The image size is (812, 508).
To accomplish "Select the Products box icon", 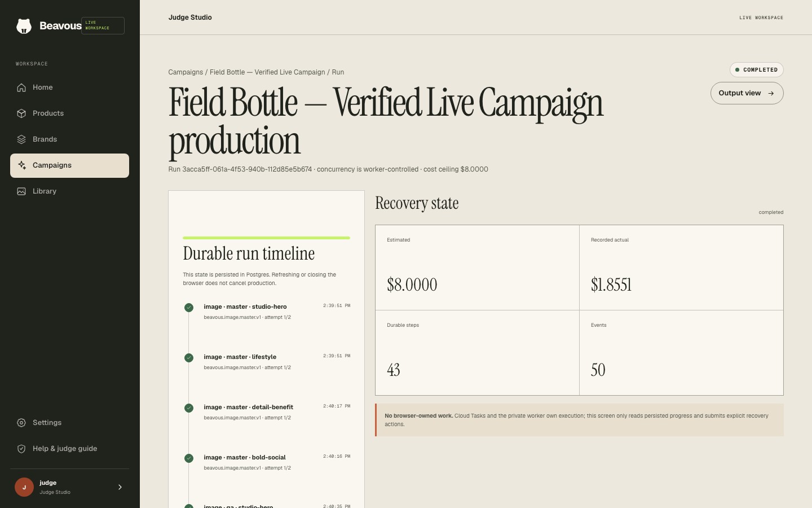I will coord(21,113).
